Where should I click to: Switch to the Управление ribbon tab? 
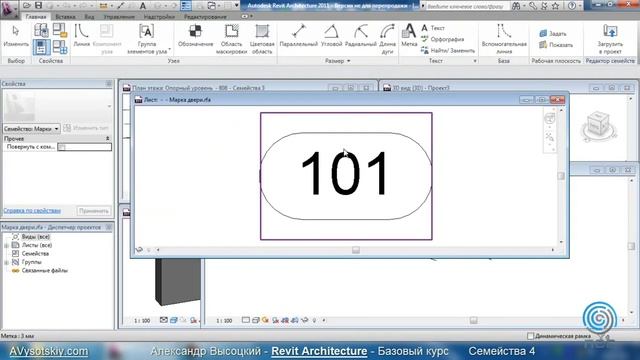click(119, 17)
